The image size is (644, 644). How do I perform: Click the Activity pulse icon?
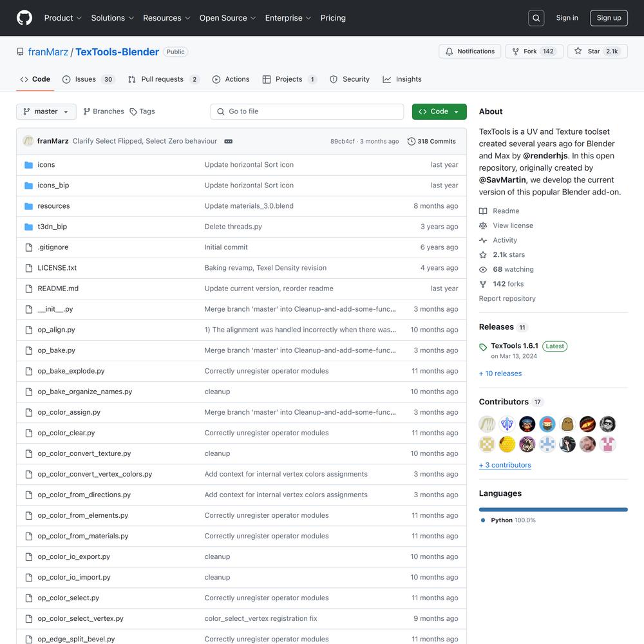[x=483, y=240]
